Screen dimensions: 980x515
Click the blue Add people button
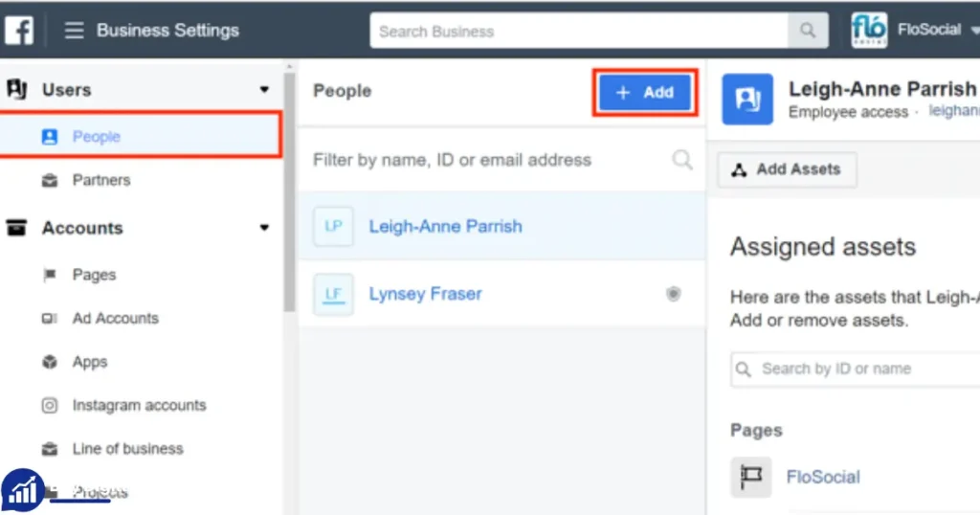tap(645, 93)
